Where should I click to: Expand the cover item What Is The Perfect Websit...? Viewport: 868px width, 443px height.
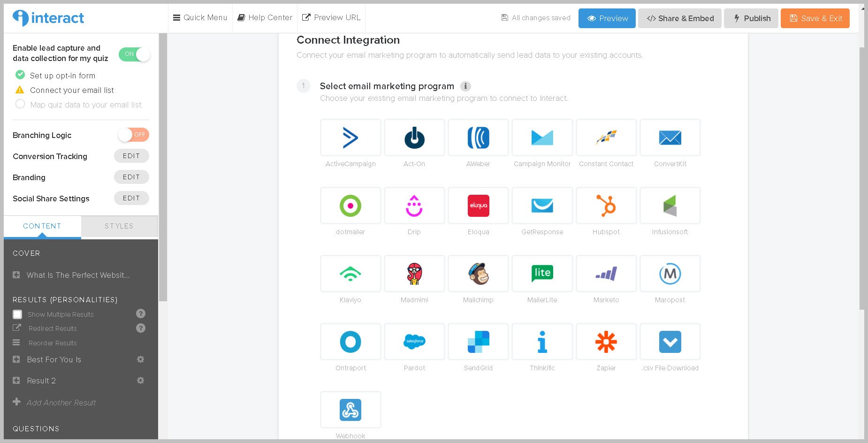pos(16,275)
